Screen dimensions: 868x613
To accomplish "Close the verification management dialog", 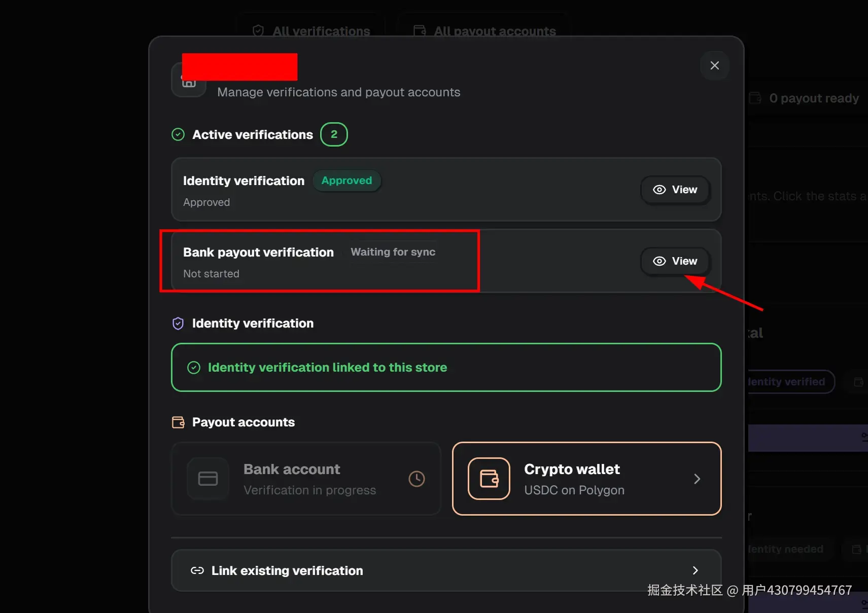I will [714, 65].
